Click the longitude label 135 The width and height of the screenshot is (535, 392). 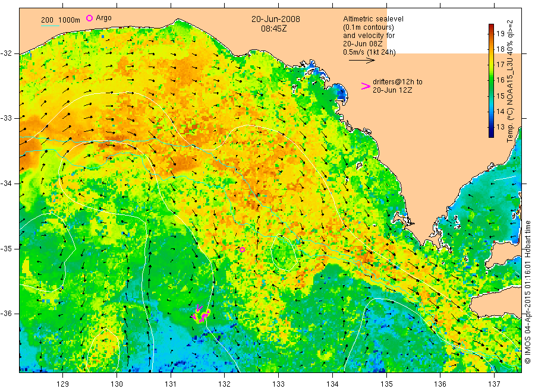[386, 384]
